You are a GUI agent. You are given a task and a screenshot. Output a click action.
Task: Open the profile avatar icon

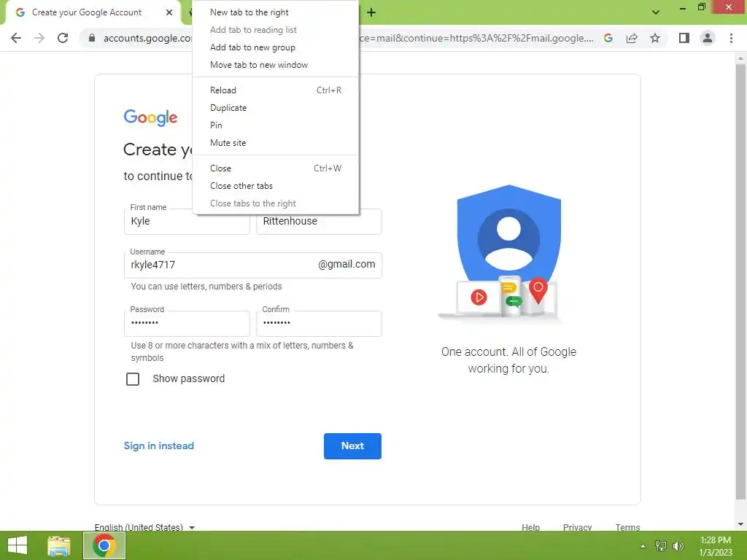point(708,38)
